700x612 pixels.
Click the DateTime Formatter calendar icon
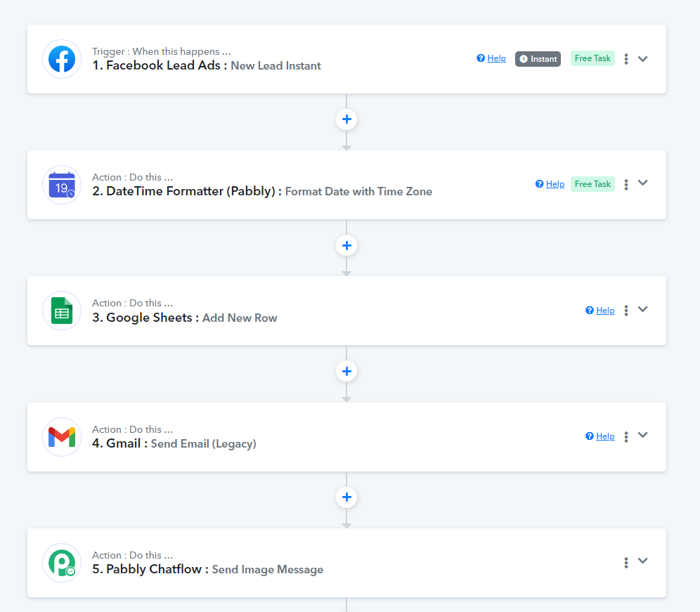62,185
